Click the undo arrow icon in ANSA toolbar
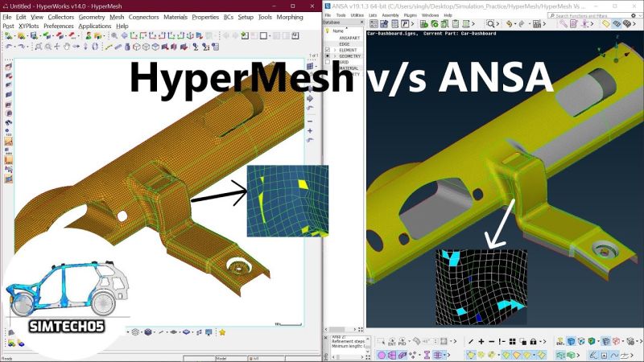This screenshot has width=644, height=362. pyautogui.click(x=510, y=24)
